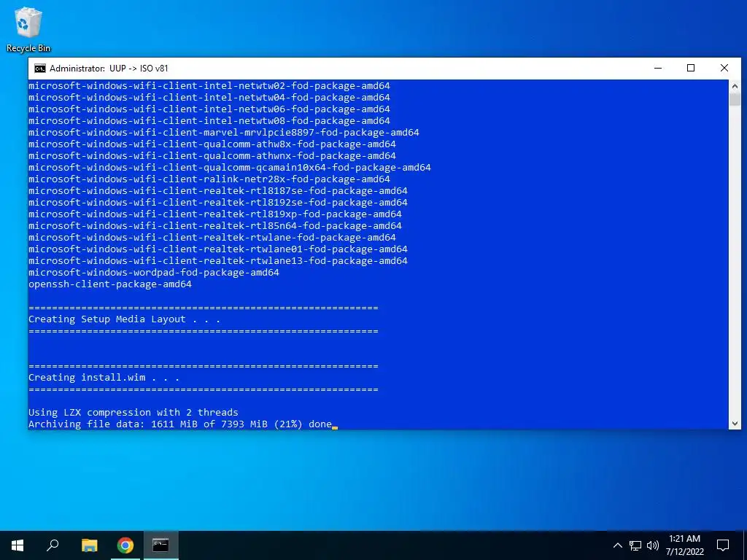Click the qualcomm-athw8x package line
Image resolution: width=747 pixels, height=560 pixels.
coord(212,144)
